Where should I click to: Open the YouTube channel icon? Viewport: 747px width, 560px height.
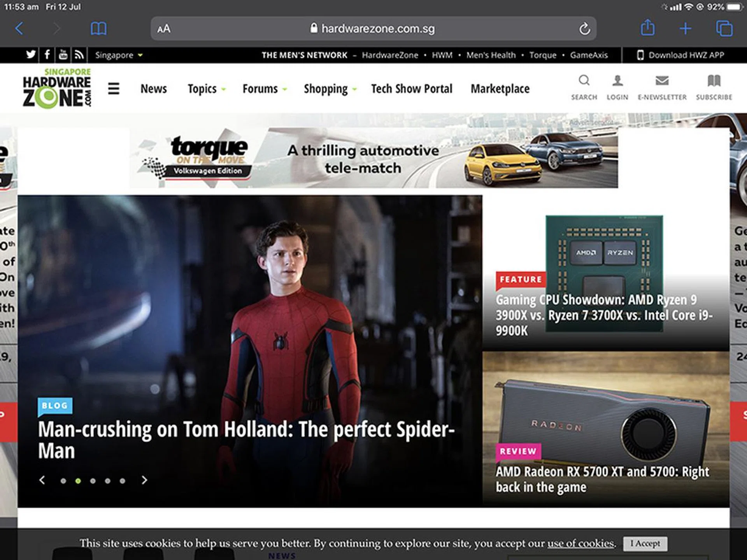pos(63,55)
